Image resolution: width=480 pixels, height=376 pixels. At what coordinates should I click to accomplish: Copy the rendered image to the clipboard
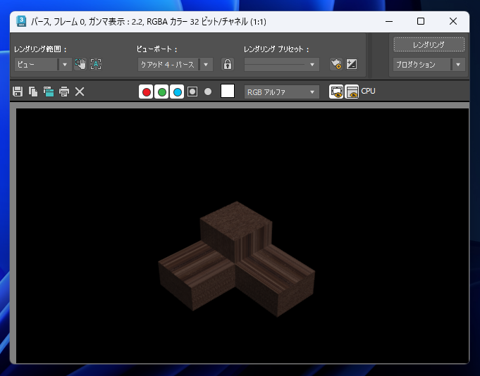(x=33, y=91)
